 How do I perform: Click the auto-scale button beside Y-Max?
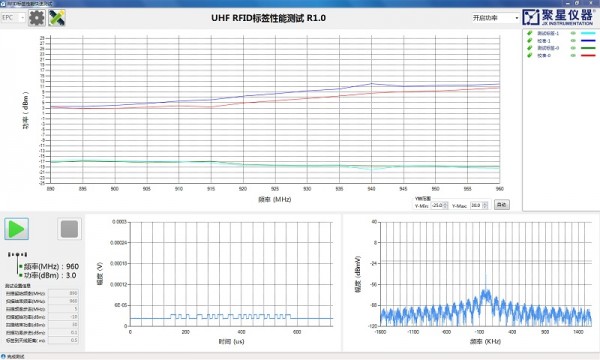501,205
